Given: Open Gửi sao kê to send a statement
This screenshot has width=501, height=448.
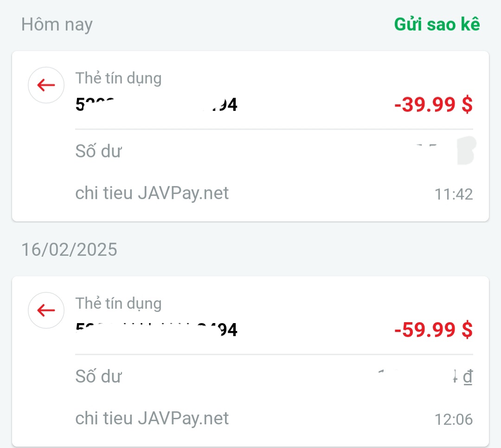Looking at the screenshot, I should pos(436,25).
